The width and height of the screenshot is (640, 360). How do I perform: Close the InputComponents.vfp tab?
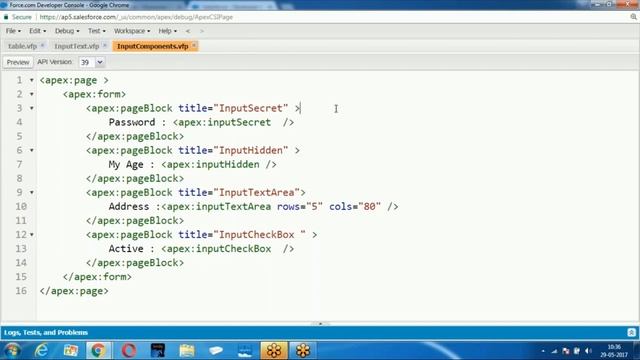pos(194,45)
